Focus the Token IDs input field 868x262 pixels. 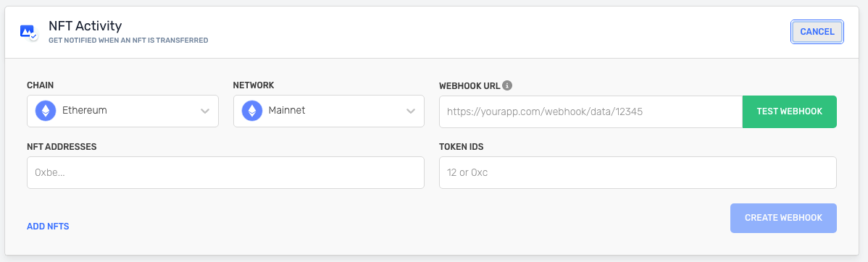coord(638,172)
